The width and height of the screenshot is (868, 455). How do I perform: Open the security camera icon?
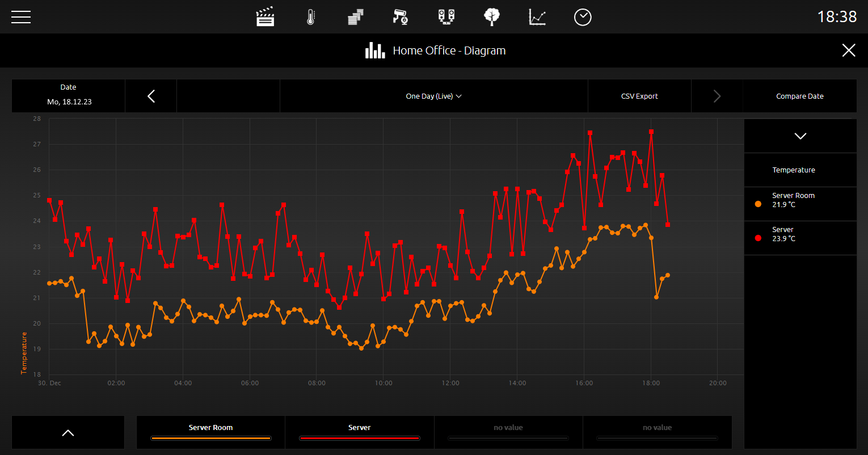click(x=401, y=17)
